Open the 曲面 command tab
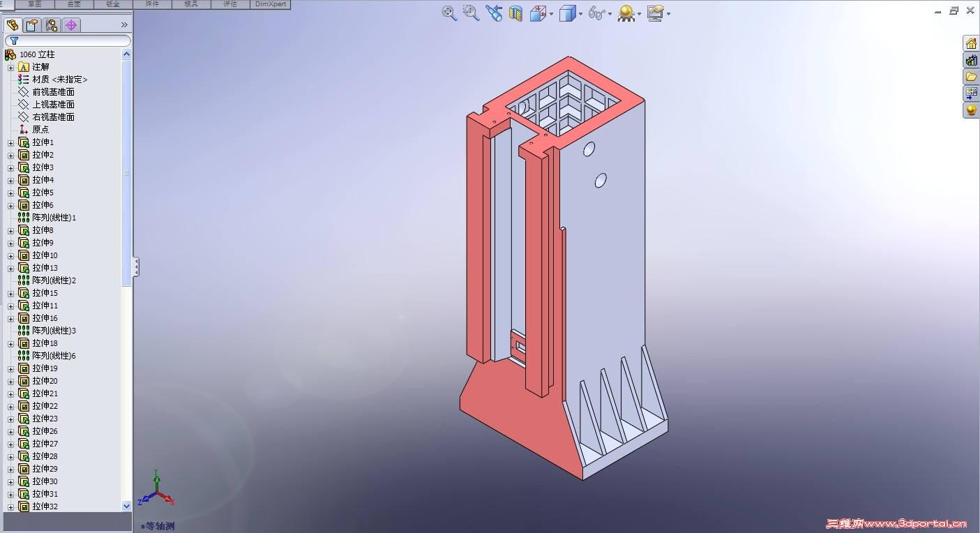The image size is (980, 533). point(74,4)
